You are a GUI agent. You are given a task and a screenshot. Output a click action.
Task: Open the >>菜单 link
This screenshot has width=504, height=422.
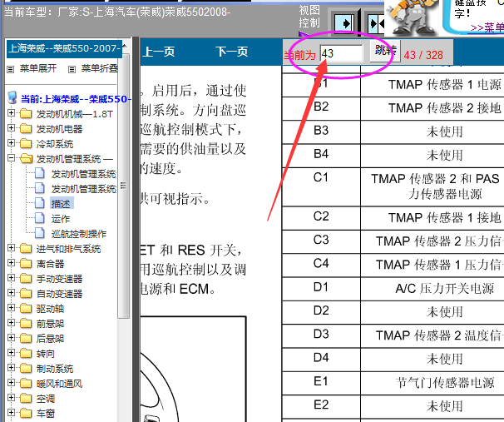click(487, 27)
